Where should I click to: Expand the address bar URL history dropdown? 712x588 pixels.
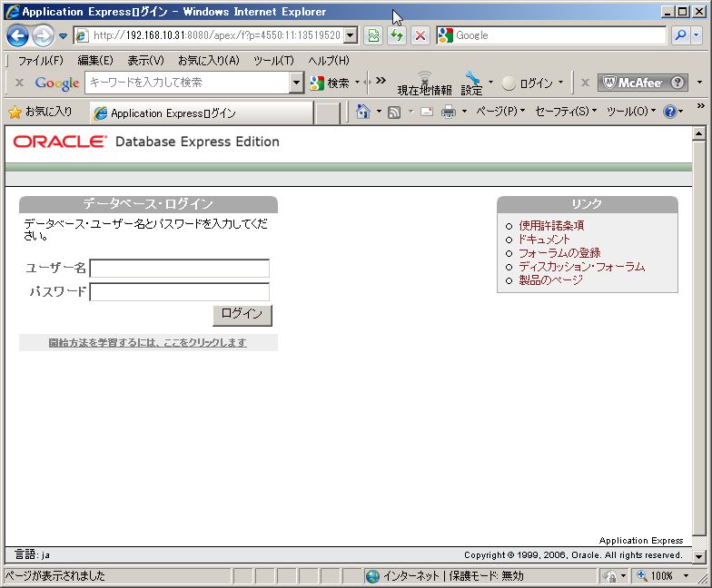[351, 35]
